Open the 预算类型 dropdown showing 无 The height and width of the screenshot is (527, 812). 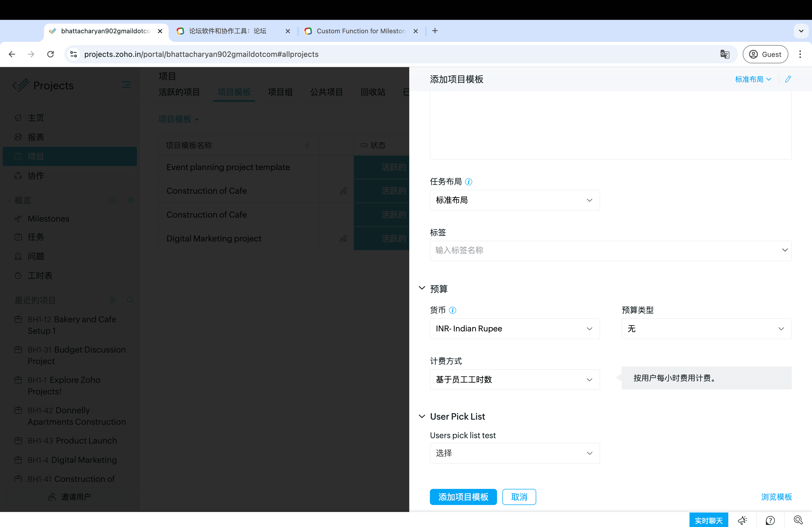click(x=706, y=329)
